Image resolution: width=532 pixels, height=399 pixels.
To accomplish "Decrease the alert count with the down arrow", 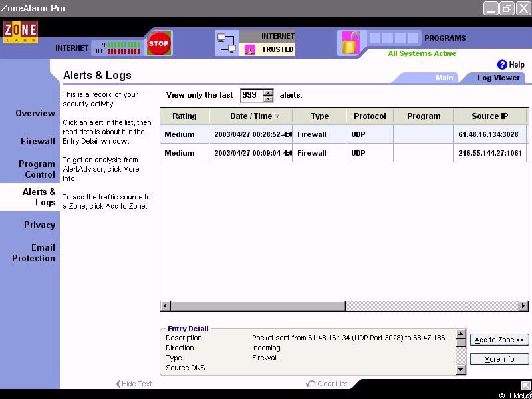I will click(268, 98).
